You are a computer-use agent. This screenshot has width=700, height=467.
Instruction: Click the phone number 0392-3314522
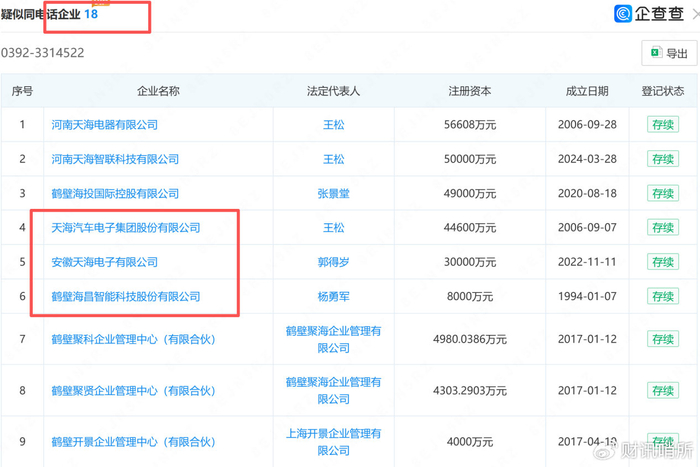[x=42, y=53]
